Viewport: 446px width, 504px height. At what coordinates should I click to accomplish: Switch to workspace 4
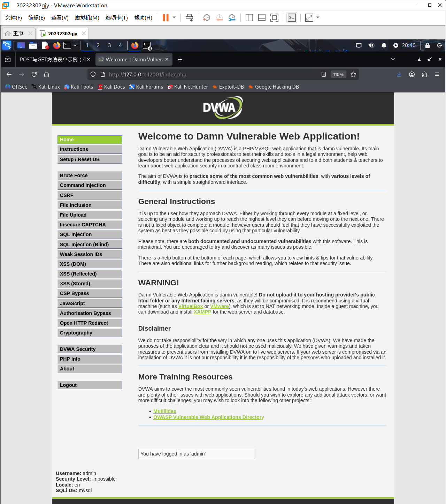coord(120,45)
